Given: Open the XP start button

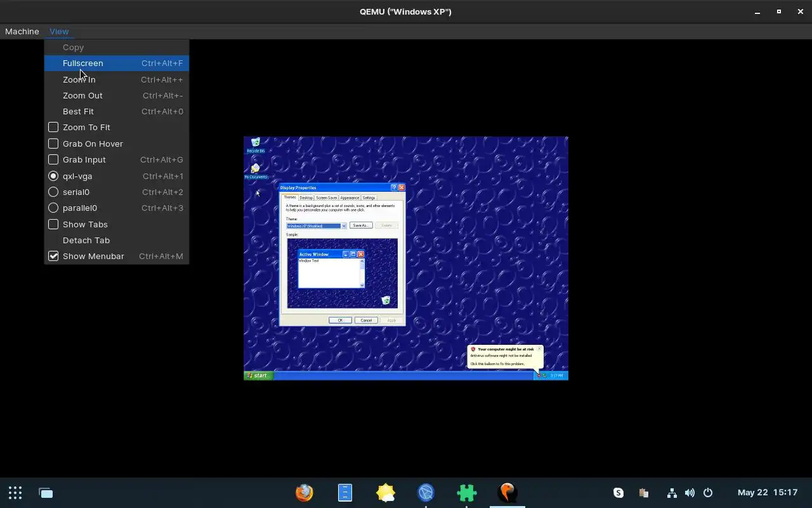Looking at the screenshot, I should [x=258, y=375].
